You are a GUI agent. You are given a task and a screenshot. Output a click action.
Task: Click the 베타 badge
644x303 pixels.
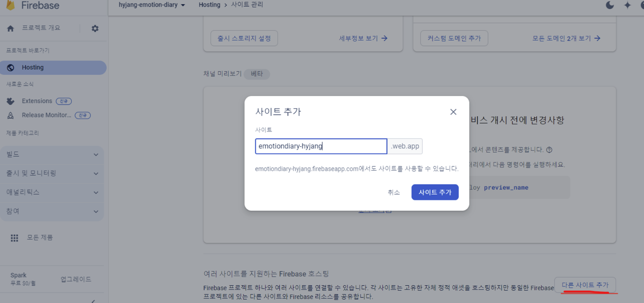pyautogui.click(x=257, y=74)
